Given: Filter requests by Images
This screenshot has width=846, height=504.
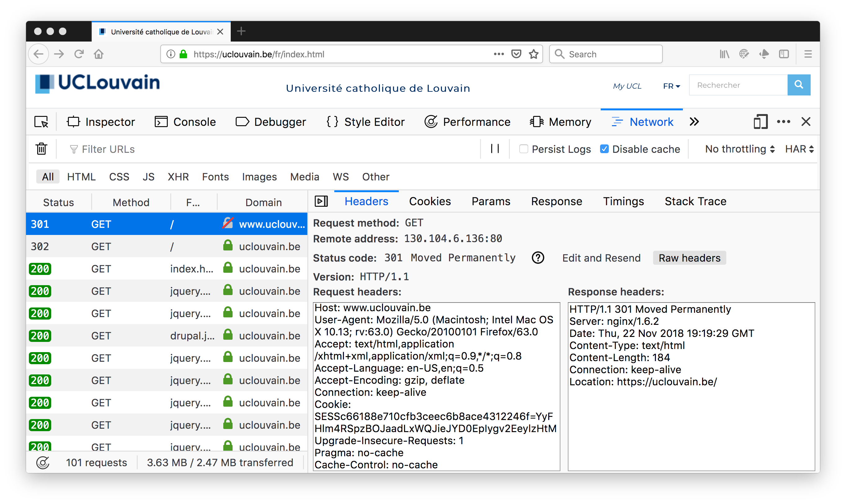Looking at the screenshot, I should click(259, 177).
